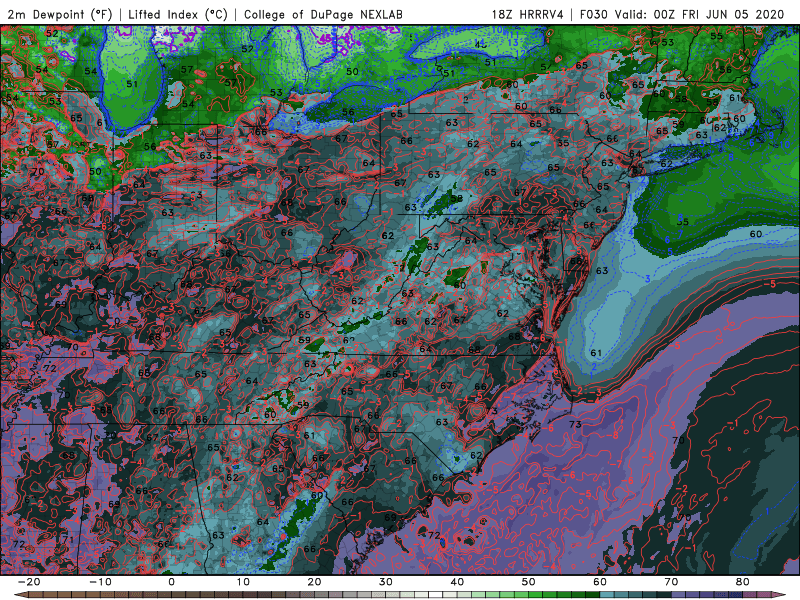The image size is (800, 600).
Task: Click the "Valid: 00Z FRI JUN 05 2020" text
Action: [x=699, y=14]
